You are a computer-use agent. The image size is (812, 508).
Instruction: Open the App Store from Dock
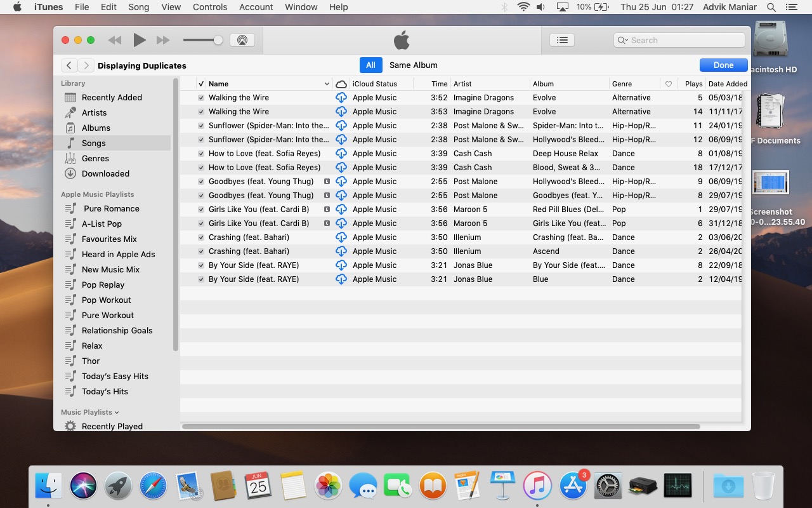pos(573,486)
